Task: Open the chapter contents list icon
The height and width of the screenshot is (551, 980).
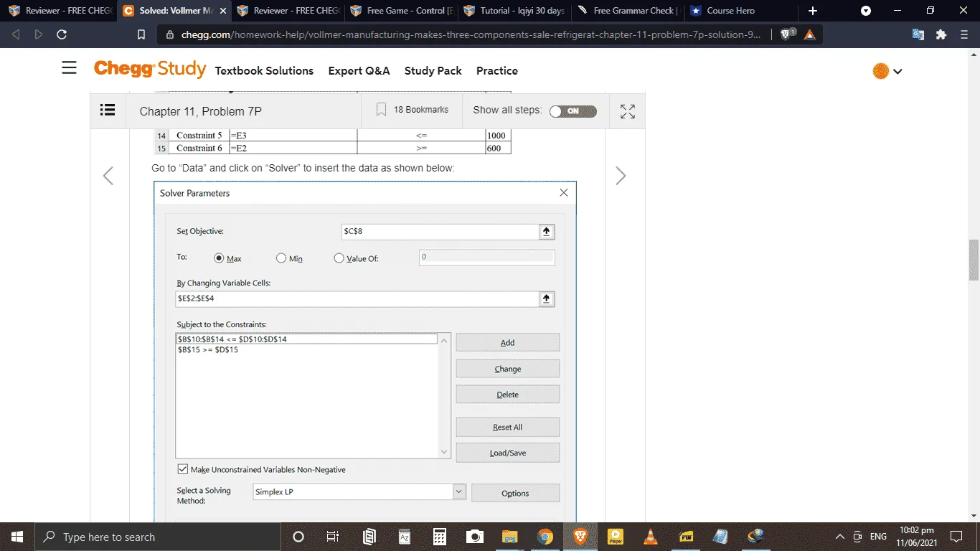Action: point(108,110)
